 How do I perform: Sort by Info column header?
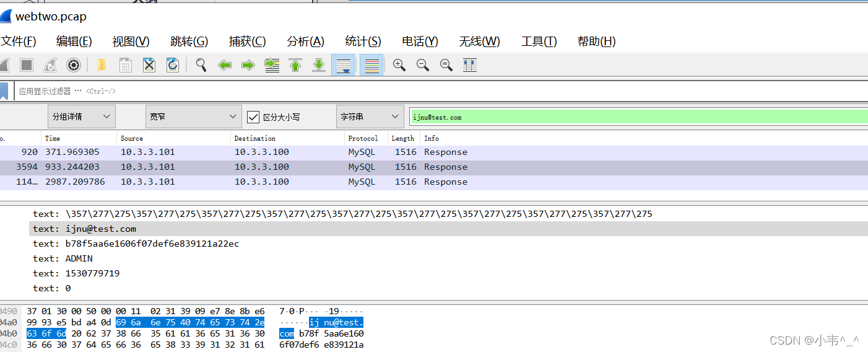pyautogui.click(x=644, y=138)
